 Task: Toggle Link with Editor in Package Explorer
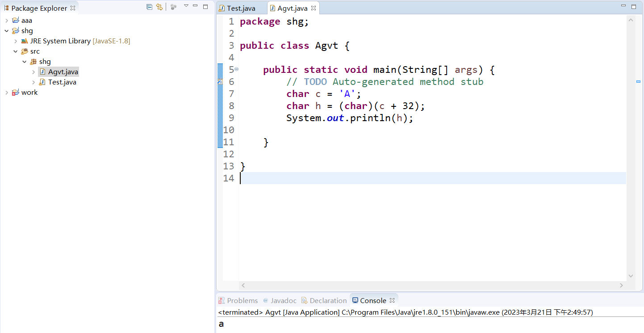pos(159,7)
